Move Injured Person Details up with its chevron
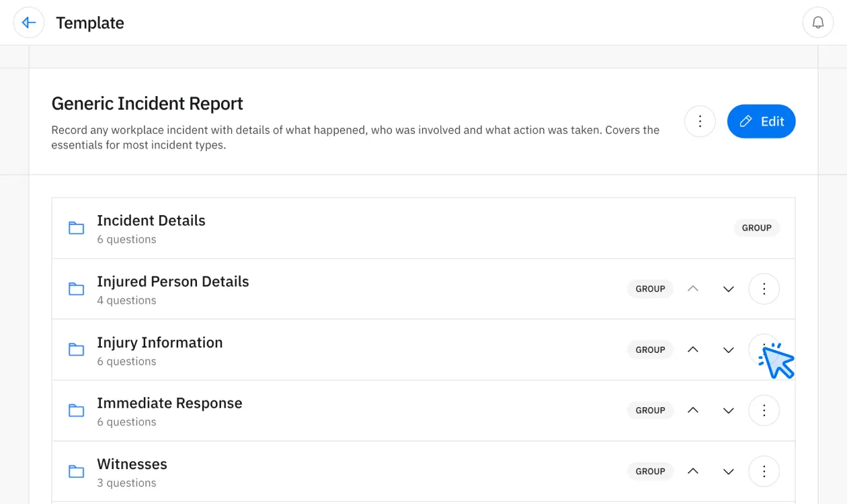Screen dimensions: 847x504 coord(693,288)
